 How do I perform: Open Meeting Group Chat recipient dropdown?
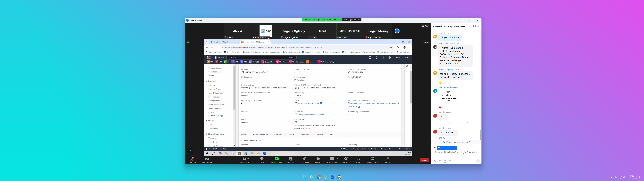[447, 148]
